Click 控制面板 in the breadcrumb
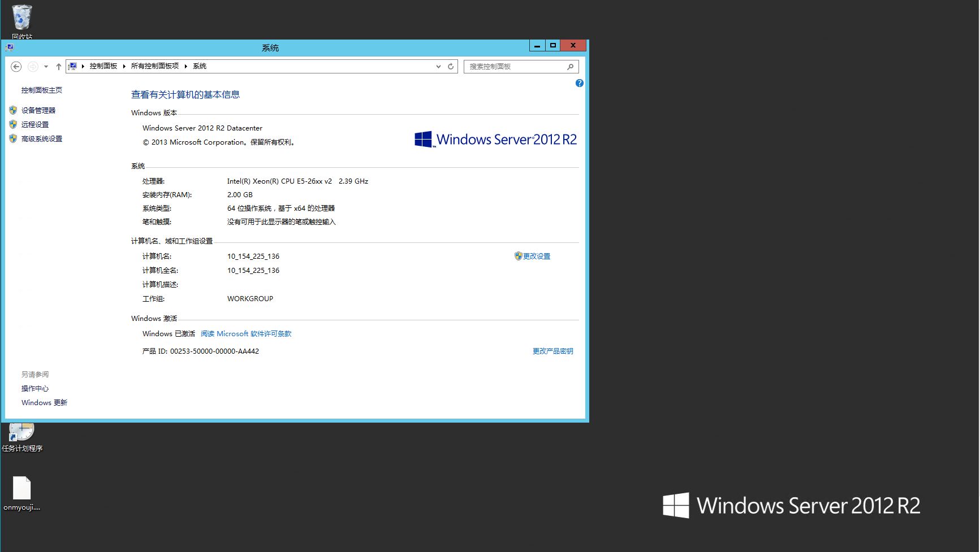 click(103, 66)
